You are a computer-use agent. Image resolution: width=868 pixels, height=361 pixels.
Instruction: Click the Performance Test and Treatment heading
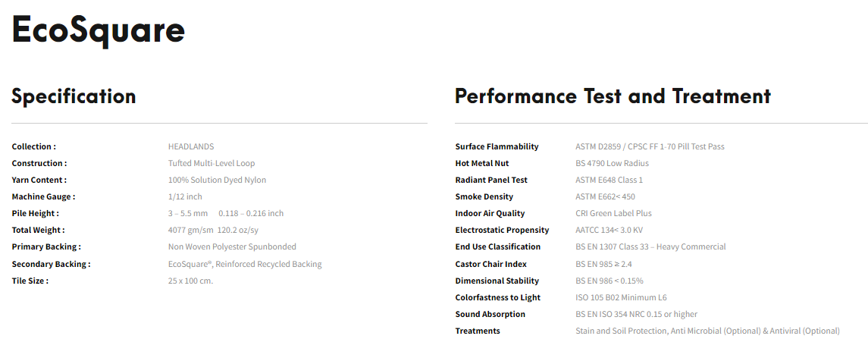click(613, 96)
